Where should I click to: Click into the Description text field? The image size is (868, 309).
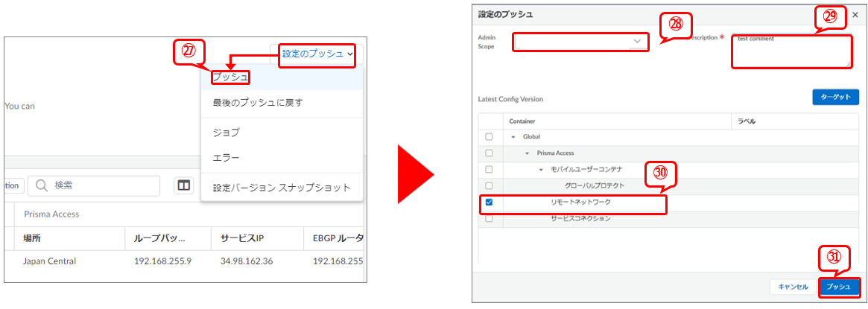click(x=791, y=52)
